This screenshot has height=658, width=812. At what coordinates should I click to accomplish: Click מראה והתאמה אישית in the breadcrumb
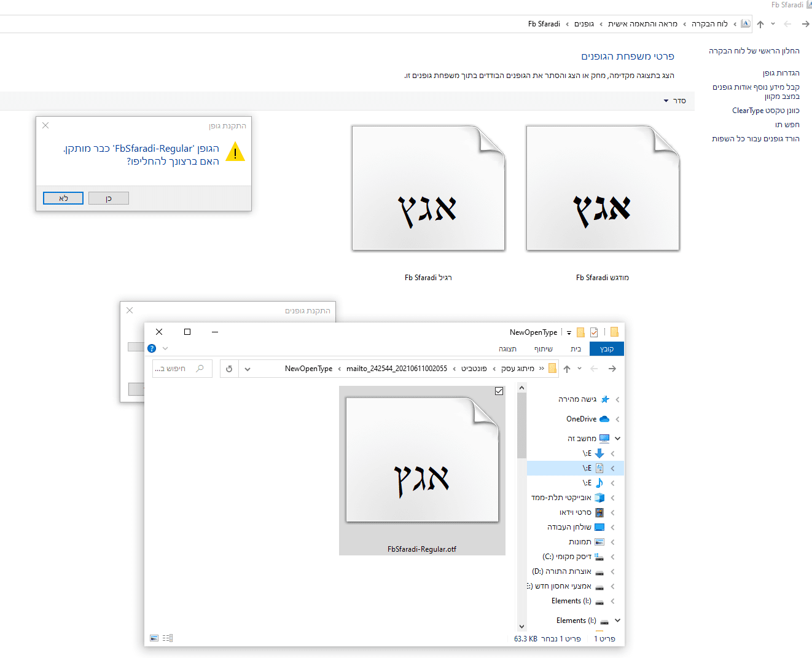point(642,24)
